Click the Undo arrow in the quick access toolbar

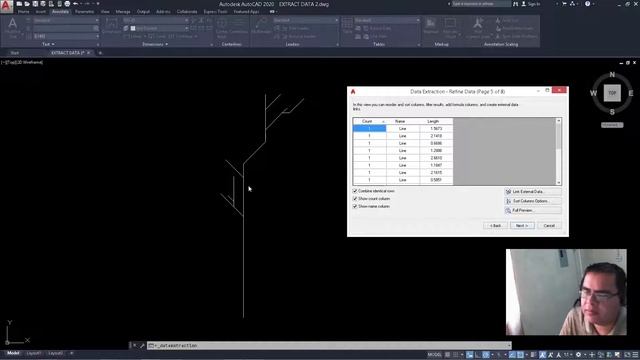(76, 4)
